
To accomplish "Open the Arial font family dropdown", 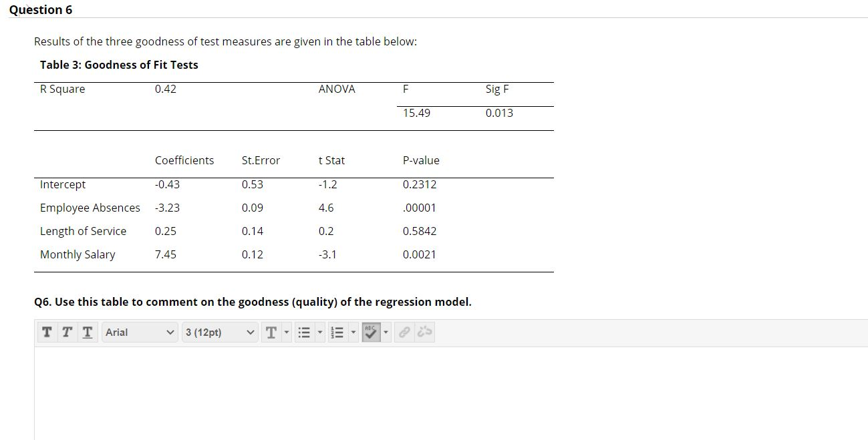I will tap(140, 332).
